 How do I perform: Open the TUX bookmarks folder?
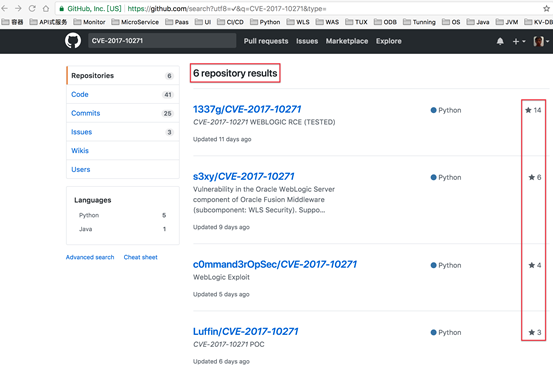pos(357,22)
